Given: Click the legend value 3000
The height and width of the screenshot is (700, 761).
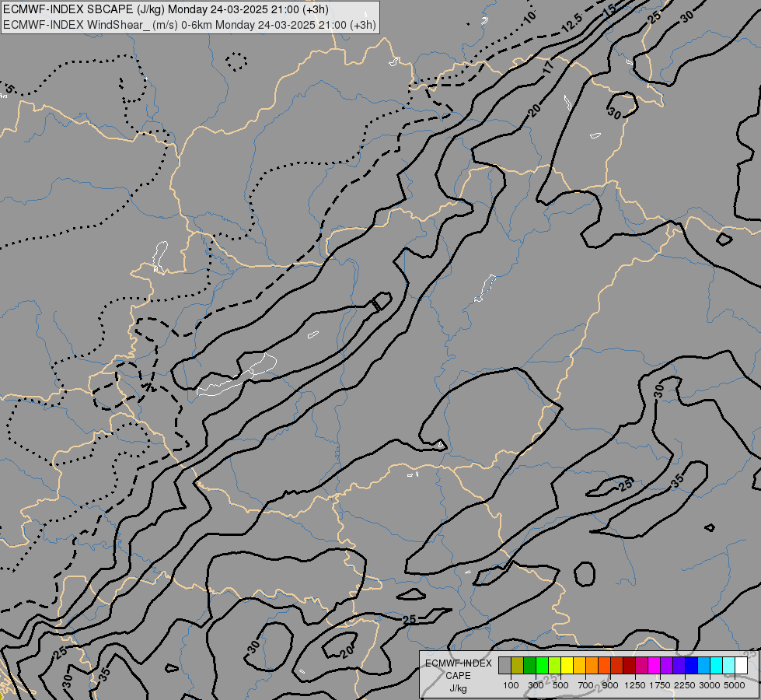Looking at the screenshot, I should click(710, 685).
